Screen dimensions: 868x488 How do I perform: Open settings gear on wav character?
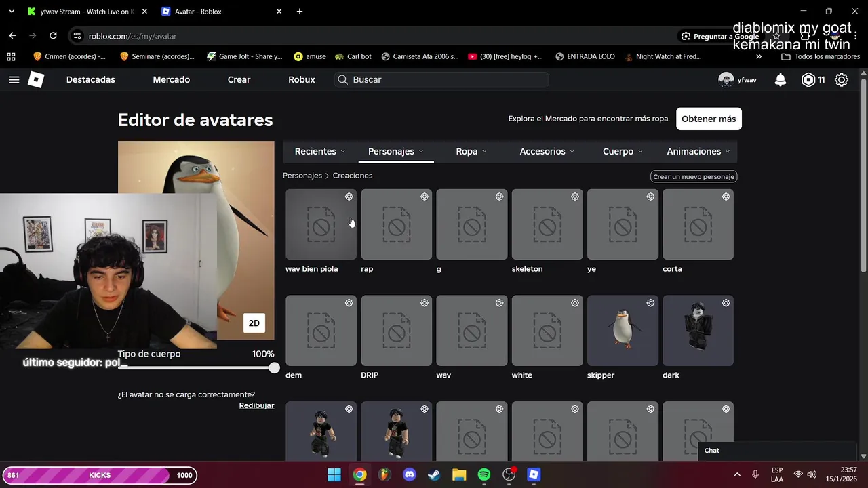coord(499,303)
